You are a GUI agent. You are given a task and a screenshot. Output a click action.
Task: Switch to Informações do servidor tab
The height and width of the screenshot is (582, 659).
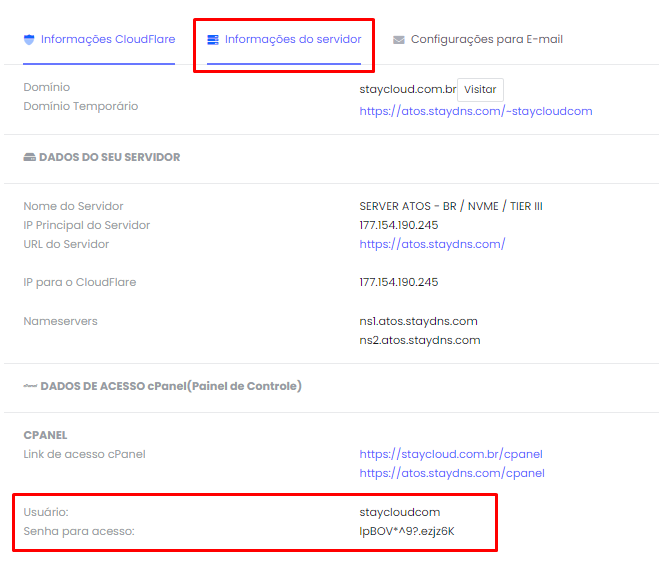284,40
